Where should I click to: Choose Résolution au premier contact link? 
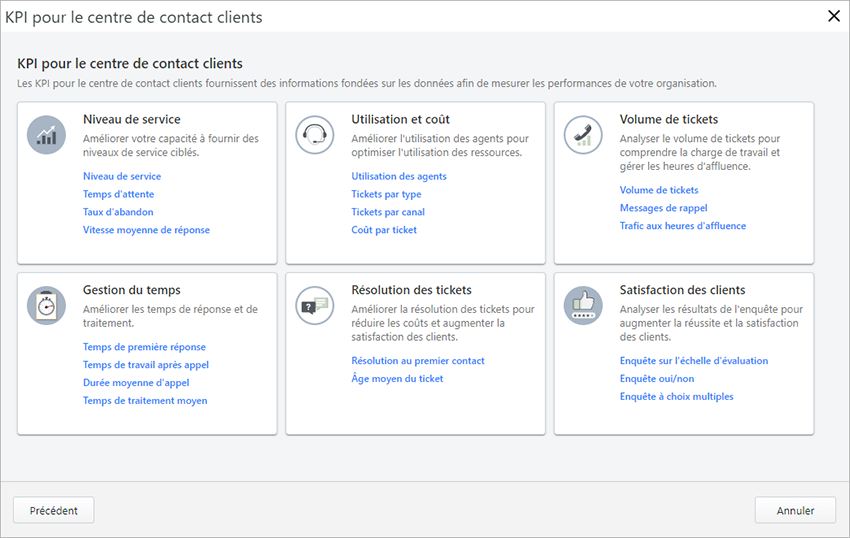click(x=418, y=361)
